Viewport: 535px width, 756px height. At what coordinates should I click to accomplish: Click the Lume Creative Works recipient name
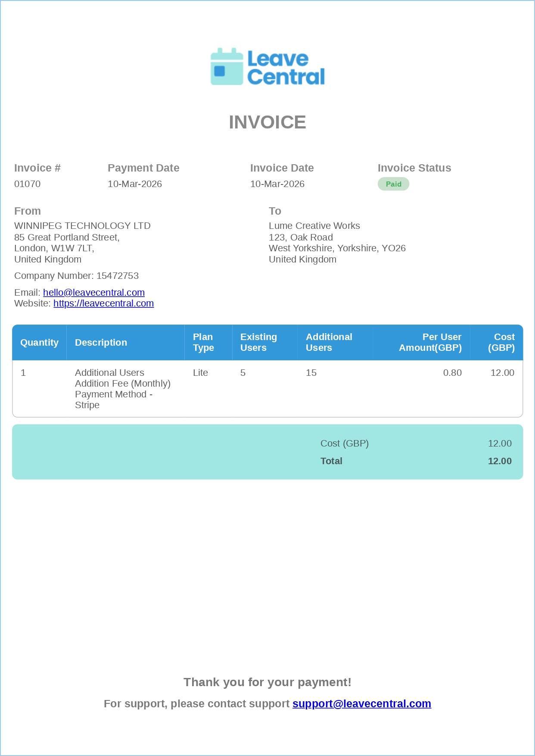point(314,226)
